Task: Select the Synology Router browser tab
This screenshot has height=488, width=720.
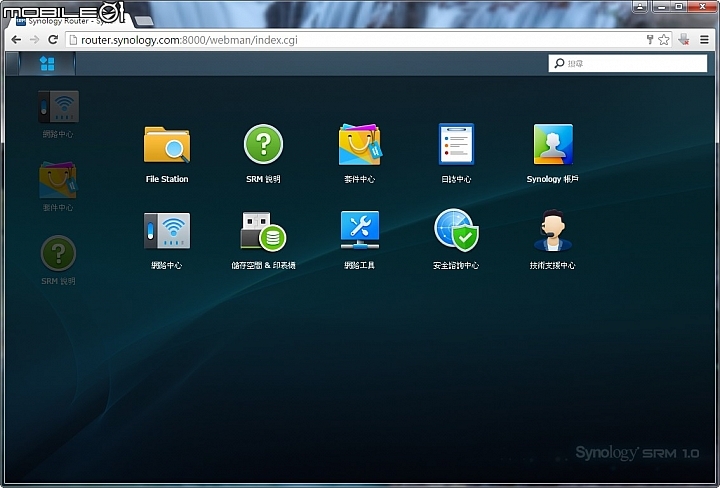Action: point(69,21)
